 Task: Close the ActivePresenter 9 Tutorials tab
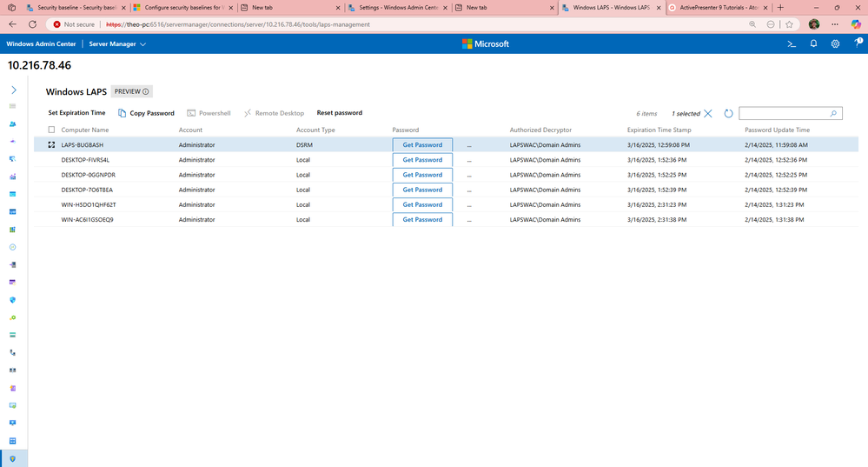(x=765, y=8)
